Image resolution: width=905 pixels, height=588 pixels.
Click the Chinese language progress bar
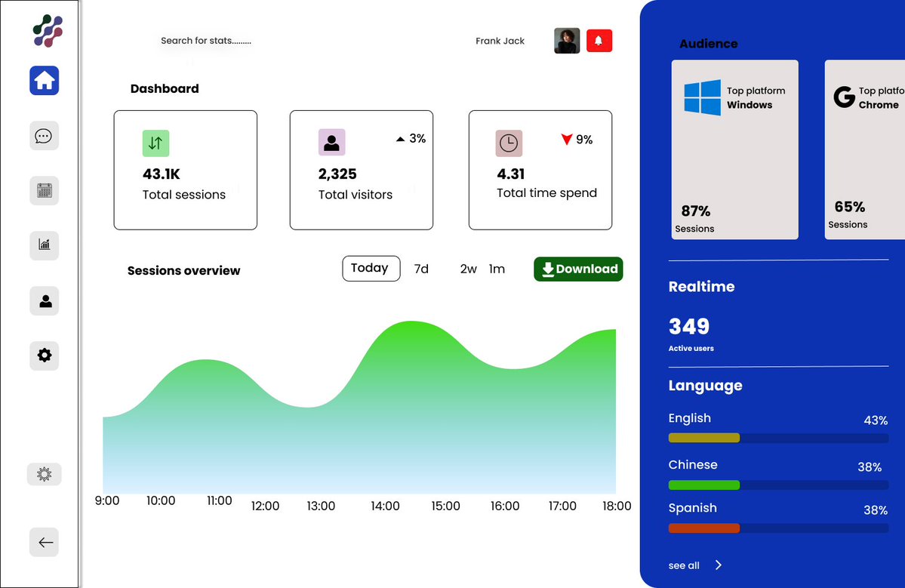(779, 485)
